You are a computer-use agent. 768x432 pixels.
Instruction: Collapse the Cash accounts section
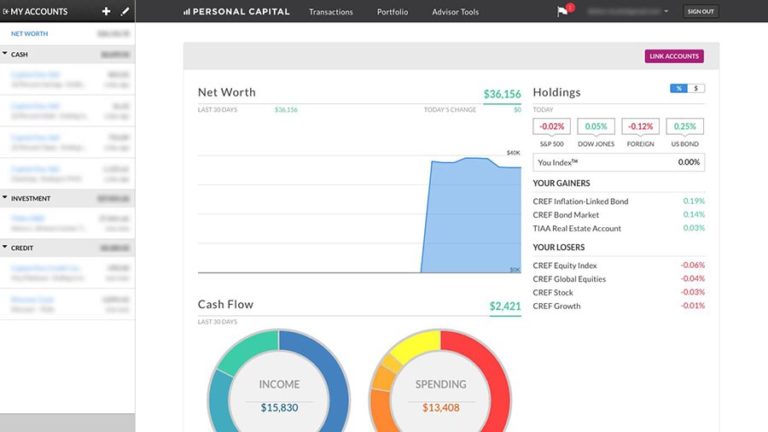(5, 53)
